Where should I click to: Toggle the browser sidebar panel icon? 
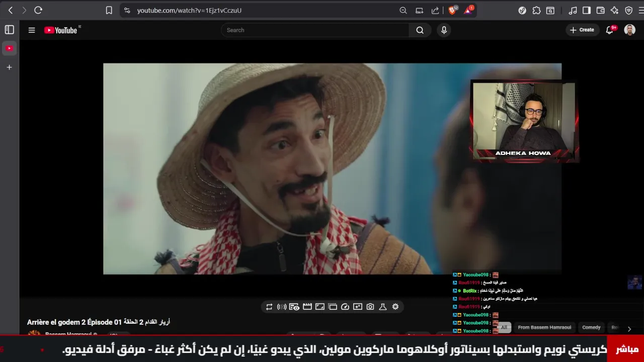(587, 10)
